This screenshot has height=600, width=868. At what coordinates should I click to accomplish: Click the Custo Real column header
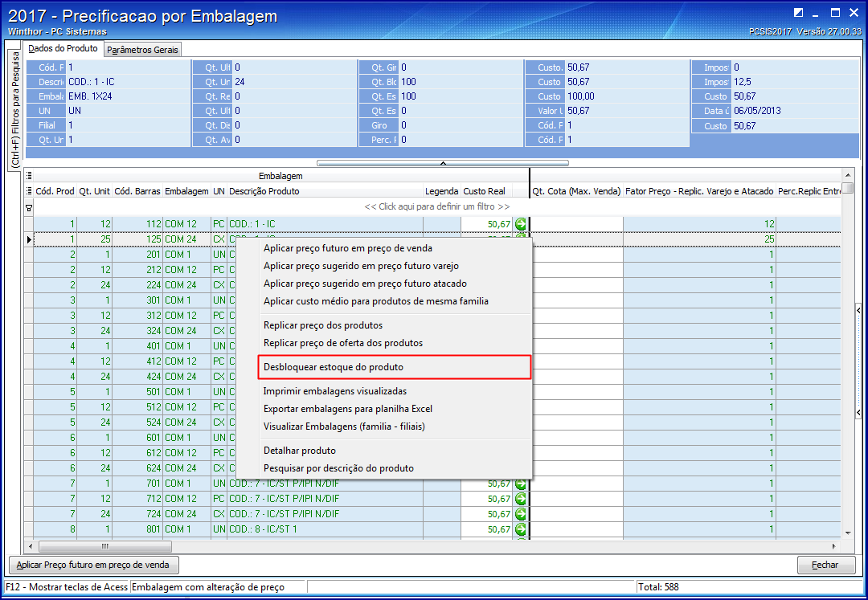(x=486, y=191)
